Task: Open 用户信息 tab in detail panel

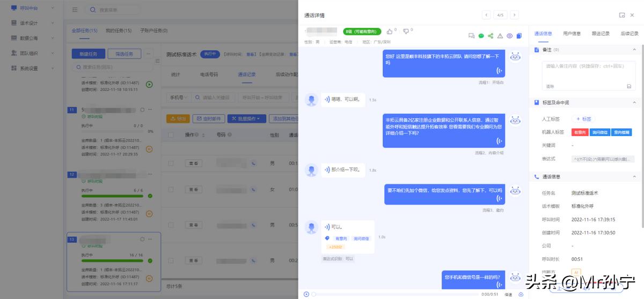Action: (x=572, y=33)
